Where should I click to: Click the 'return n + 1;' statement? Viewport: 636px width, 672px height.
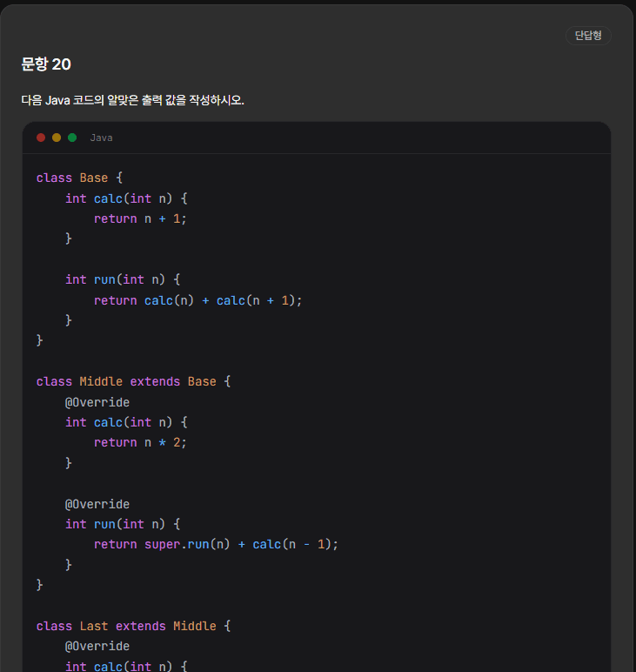click(140, 219)
